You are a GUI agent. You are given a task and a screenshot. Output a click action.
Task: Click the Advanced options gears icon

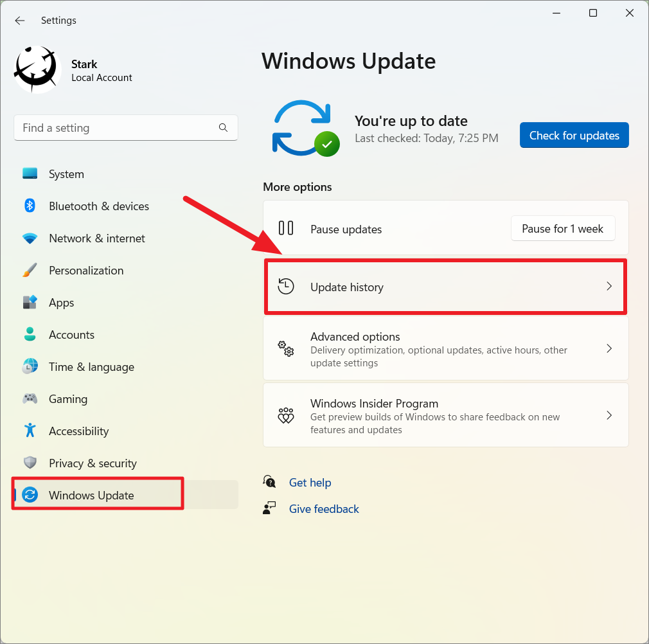(285, 348)
